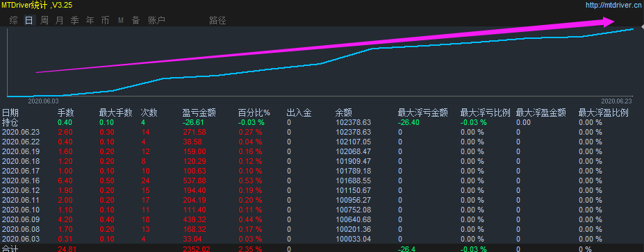
Task: Click the 0.53 % percentage value
Action: point(250,180)
